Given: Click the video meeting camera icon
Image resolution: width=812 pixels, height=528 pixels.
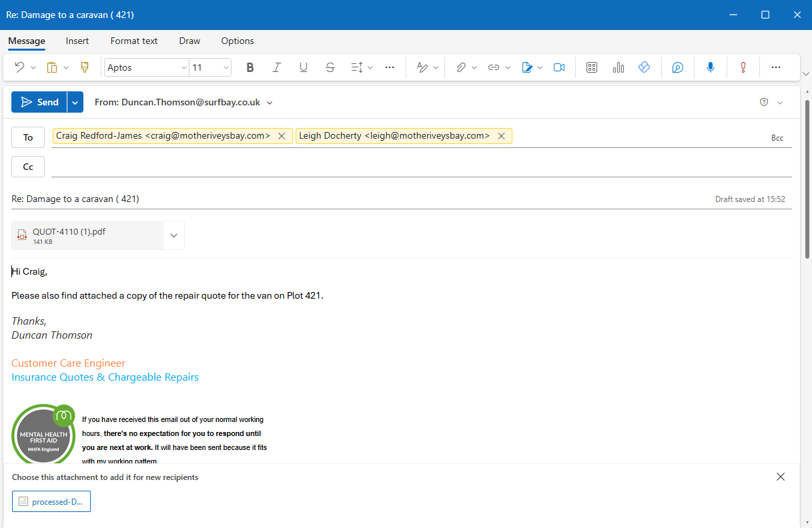Looking at the screenshot, I should click(559, 67).
